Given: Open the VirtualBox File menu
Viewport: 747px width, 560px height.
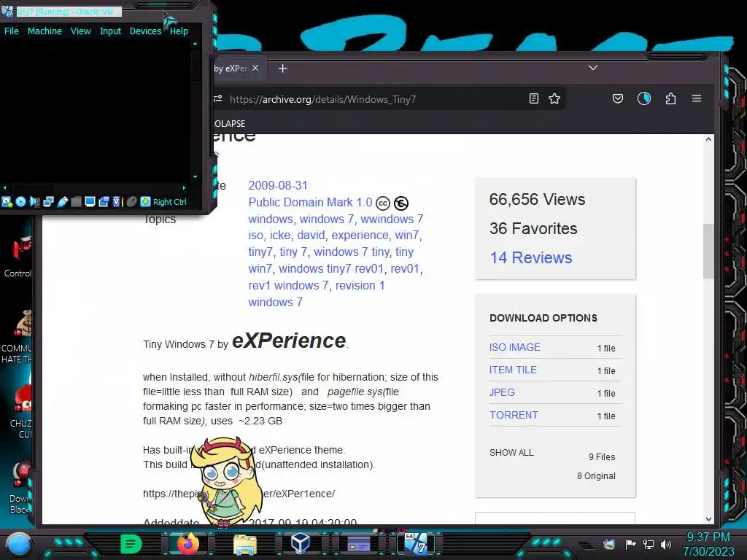Looking at the screenshot, I should point(12,31).
